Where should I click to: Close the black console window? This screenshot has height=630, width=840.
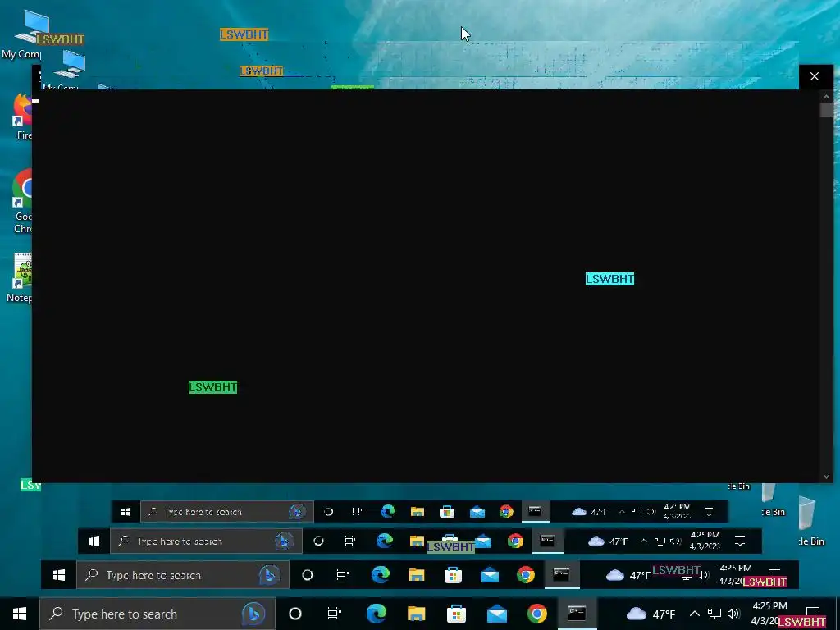815,76
